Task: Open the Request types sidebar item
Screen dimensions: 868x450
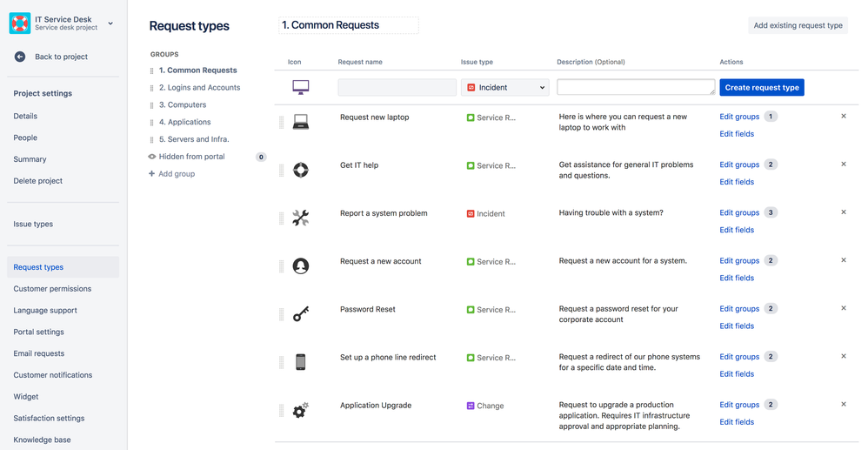Action: pos(63,267)
